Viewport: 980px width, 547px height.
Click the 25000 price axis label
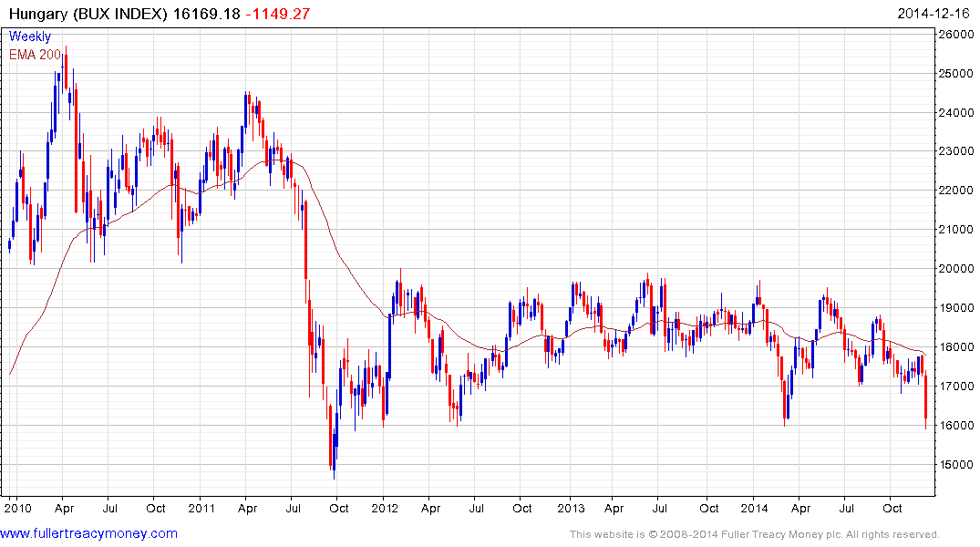pyautogui.click(x=955, y=74)
